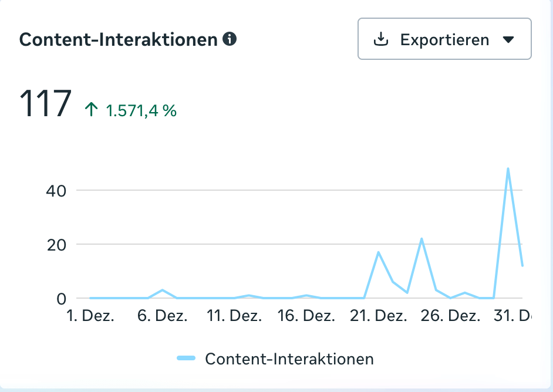Image resolution: width=553 pixels, height=392 pixels.
Task: Click the green upward trend arrow
Action: tap(92, 110)
